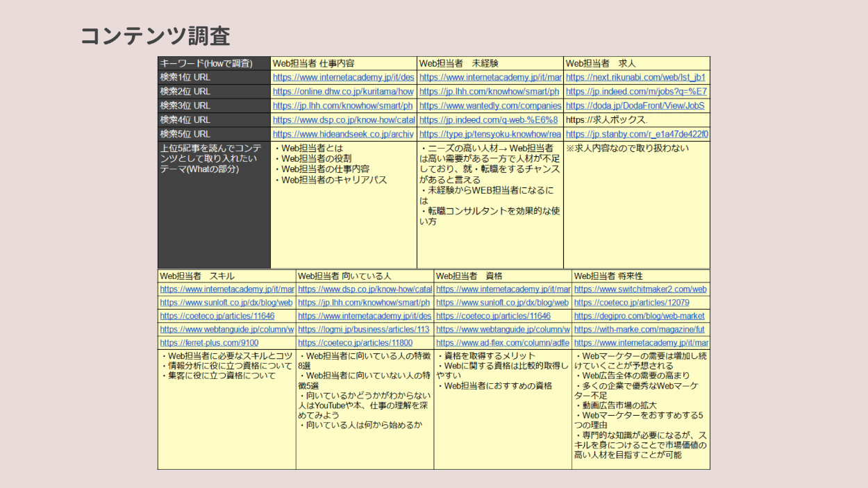This screenshot has width=868, height=488.
Task: Click the next.rikunabi.com link
Action: [635, 78]
